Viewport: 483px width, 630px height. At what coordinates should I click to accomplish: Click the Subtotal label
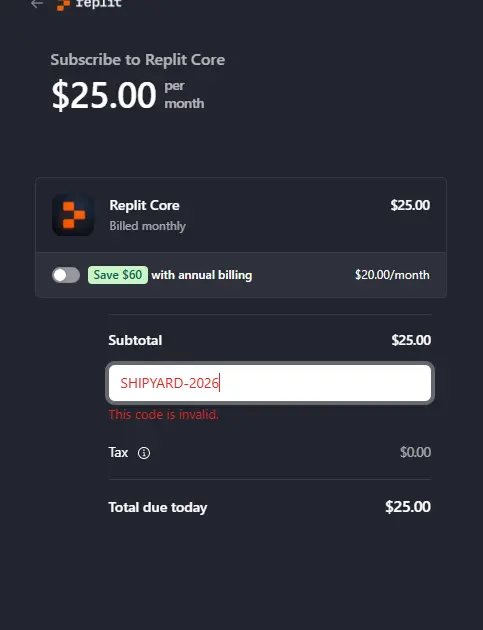pyautogui.click(x=135, y=340)
